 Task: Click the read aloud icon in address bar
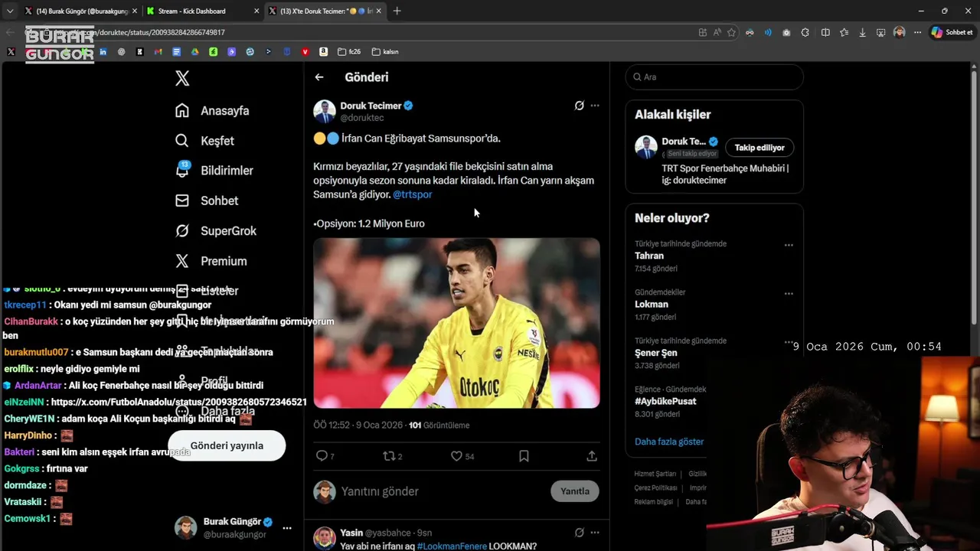pyautogui.click(x=717, y=32)
